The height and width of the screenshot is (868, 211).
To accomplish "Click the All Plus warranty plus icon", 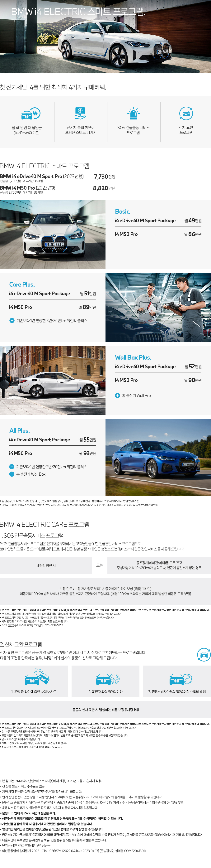I will point(12,466).
